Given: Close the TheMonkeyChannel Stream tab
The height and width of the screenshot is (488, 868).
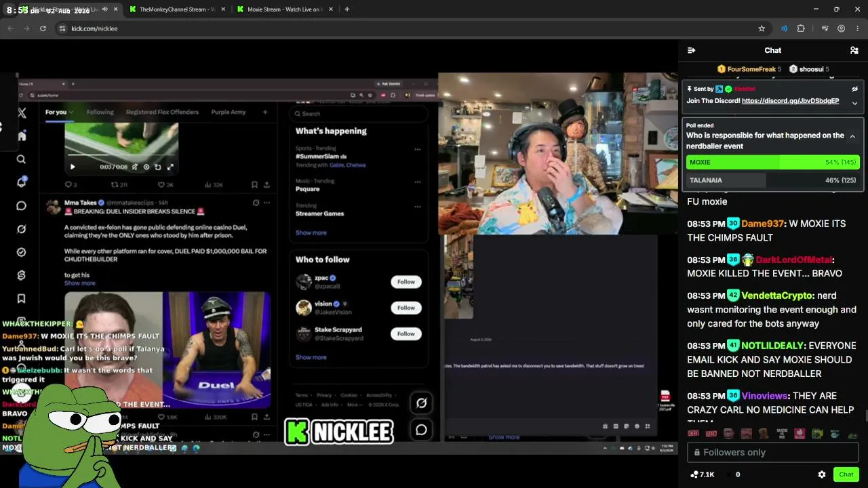Looking at the screenshot, I should coord(224,9).
